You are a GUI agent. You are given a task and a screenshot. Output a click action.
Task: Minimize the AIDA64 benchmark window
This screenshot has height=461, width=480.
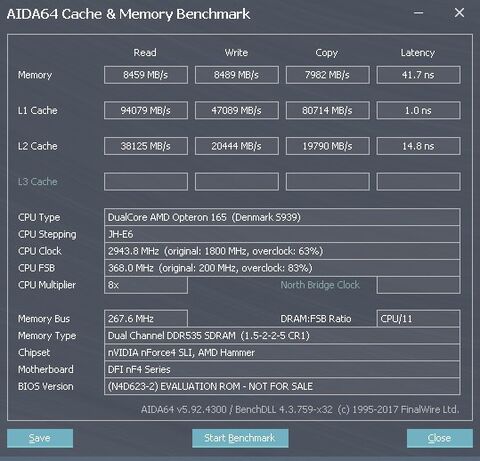(419, 13)
